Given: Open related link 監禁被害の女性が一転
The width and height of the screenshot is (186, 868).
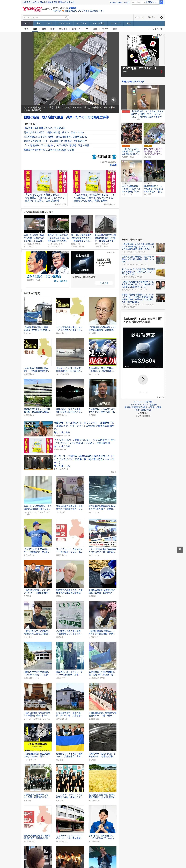Looking at the screenshot, I should point(49,150).
